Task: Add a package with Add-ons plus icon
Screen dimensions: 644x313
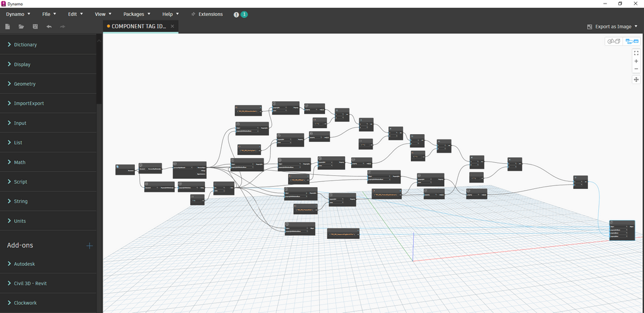Action: [x=89, y=246]
